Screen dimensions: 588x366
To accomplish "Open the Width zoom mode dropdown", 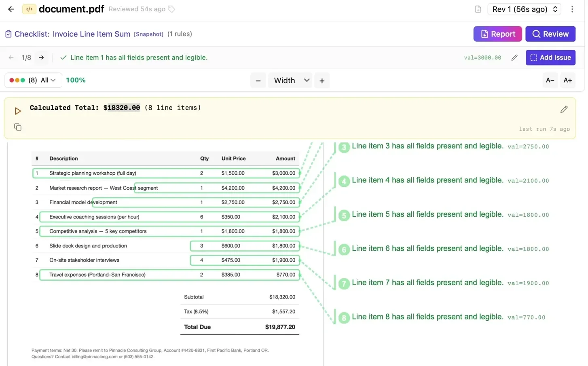I will click(x=290, y=80).
